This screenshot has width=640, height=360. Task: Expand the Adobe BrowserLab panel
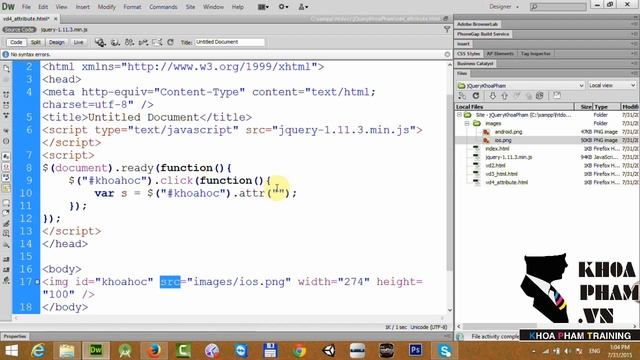[477, 24]
